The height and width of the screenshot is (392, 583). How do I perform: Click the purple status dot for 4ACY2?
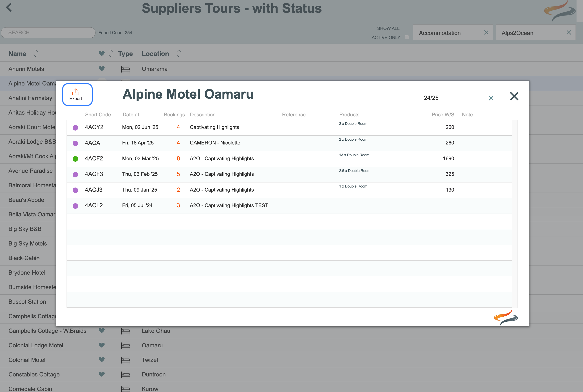(75, 128)
